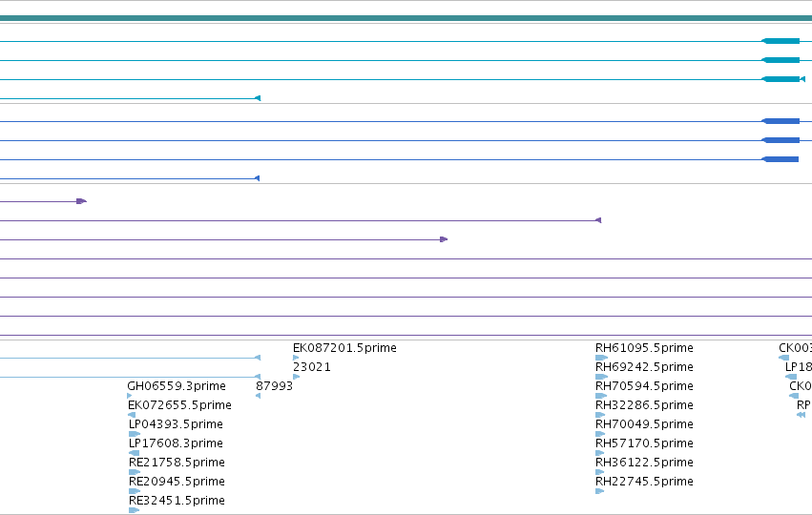812x515 pixels.
Task: Choose the RH22745.5prime label
Action: (644, 482)
